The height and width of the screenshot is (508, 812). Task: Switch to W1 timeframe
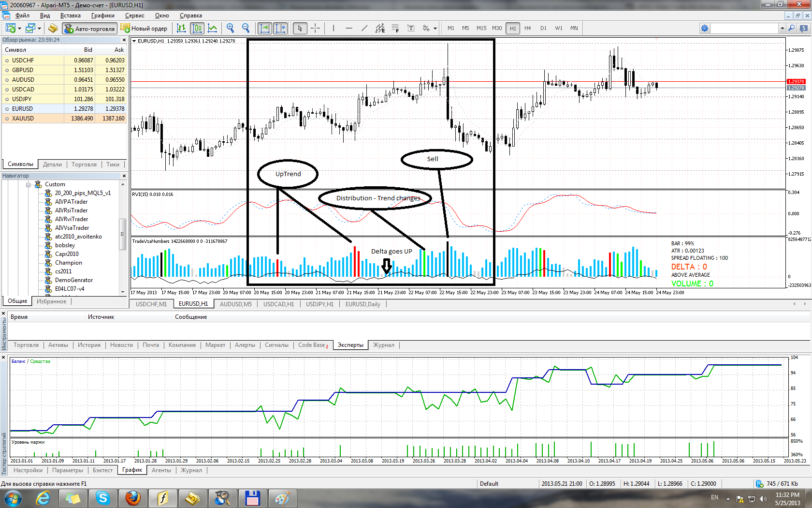[559, 28]
